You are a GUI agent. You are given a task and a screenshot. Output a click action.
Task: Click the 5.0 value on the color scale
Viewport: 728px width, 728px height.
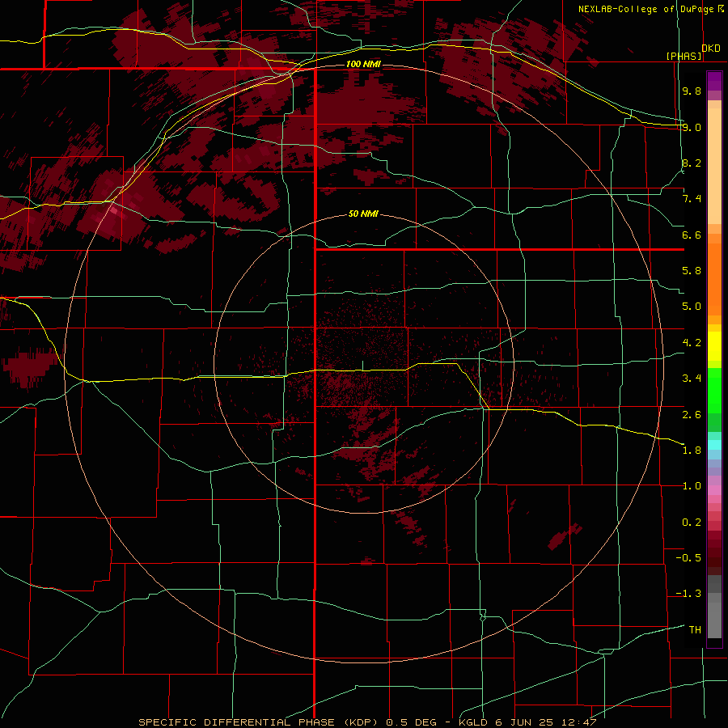(x=692, y=307)
